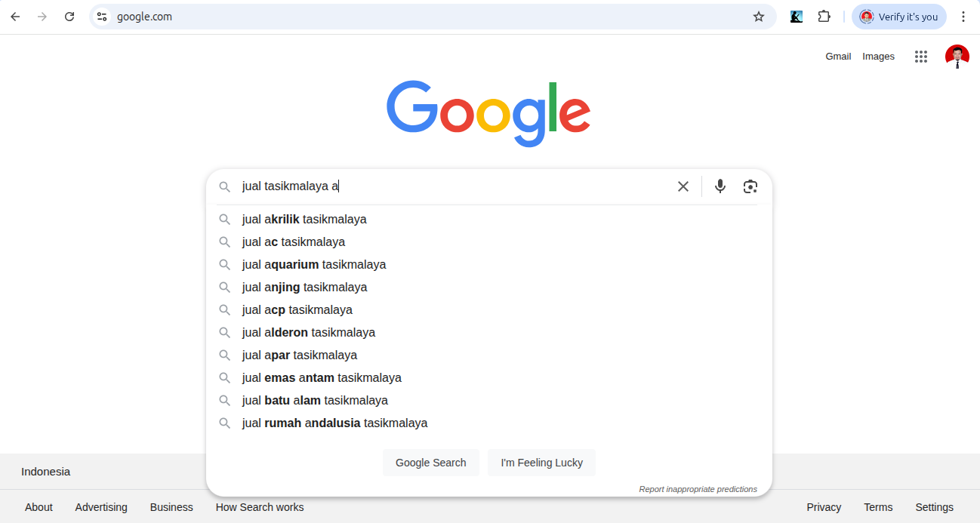Viewport: 980px width, 523px height.
Task: Open the Google account profile picture
Action: pos(957,57)
